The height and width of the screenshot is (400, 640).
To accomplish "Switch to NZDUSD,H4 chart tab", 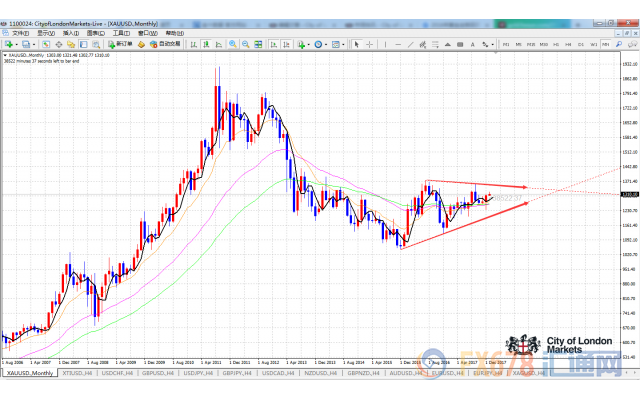I will click(320, 373).
